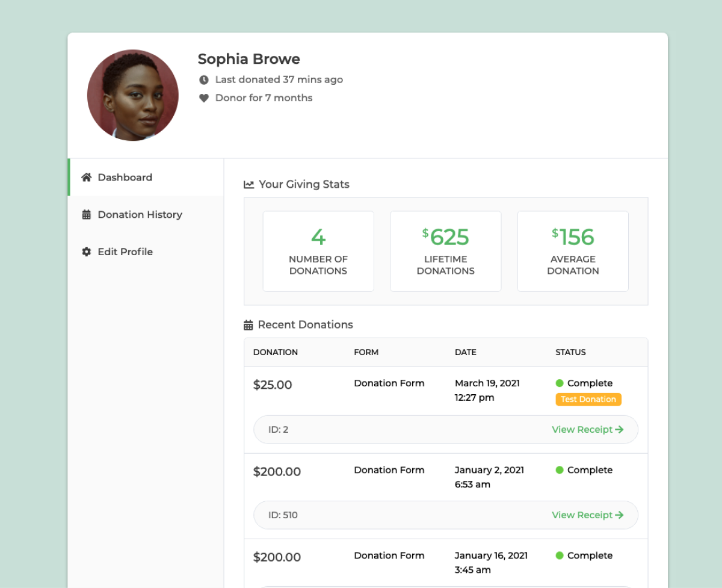The height and width of the screenshot is (588, 722).
Task: Click the Donation History calendar icon
Action: click(87, 215)
